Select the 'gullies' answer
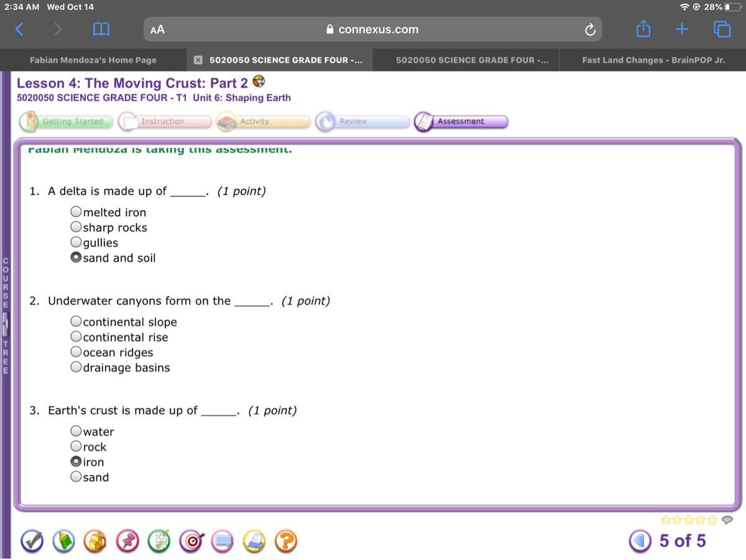The height and width of the screenshot is (560, 746). pyautogui.click(x=76, y=242)
